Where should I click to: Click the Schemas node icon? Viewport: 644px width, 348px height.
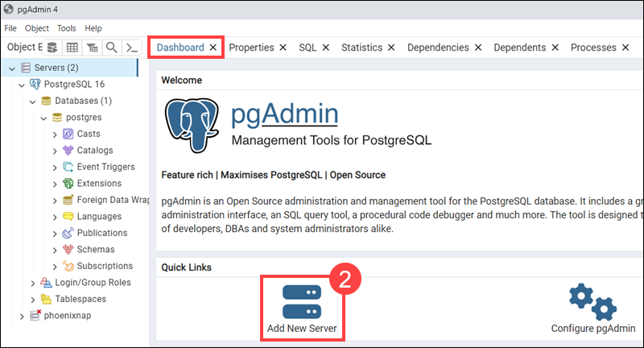(x=68, y=250)
